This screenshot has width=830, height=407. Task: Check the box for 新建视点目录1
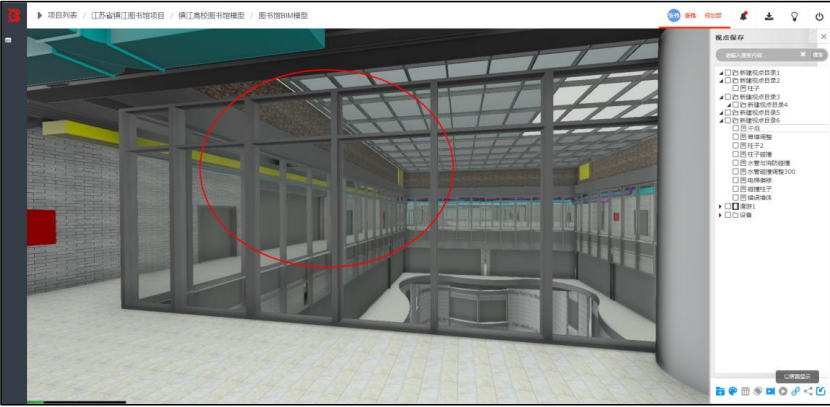pos(728,73)
